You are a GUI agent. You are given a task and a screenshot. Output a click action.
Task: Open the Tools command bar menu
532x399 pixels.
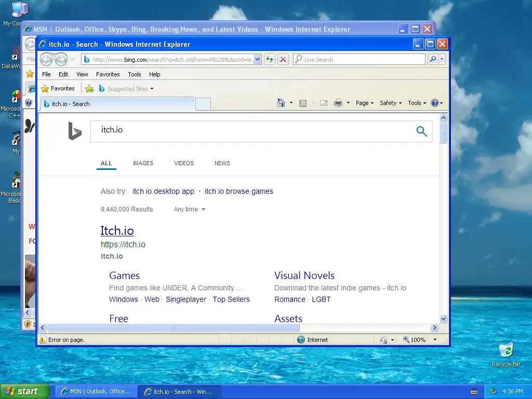click(417, 103)
